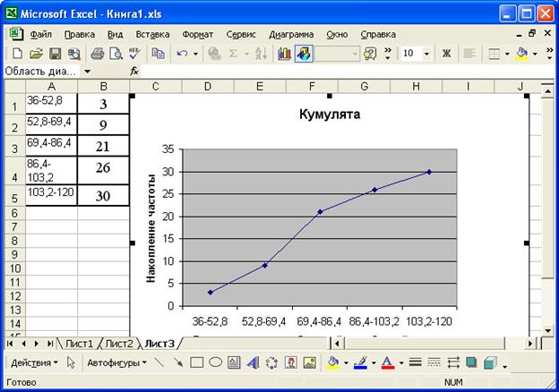Screen dimensions: 559x392
Task: Click the Print icon in the toolbar
Action: 96,54
